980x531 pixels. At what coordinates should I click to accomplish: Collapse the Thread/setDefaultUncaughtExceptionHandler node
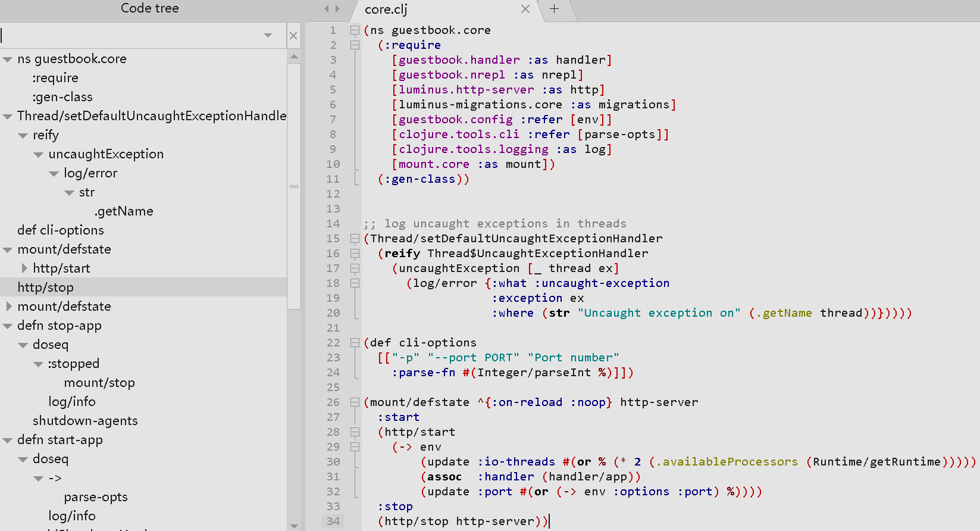(8, 117)
